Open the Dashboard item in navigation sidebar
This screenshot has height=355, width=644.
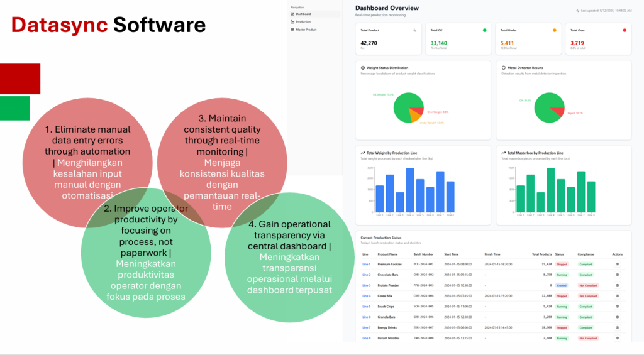click(x=303, y=14)
